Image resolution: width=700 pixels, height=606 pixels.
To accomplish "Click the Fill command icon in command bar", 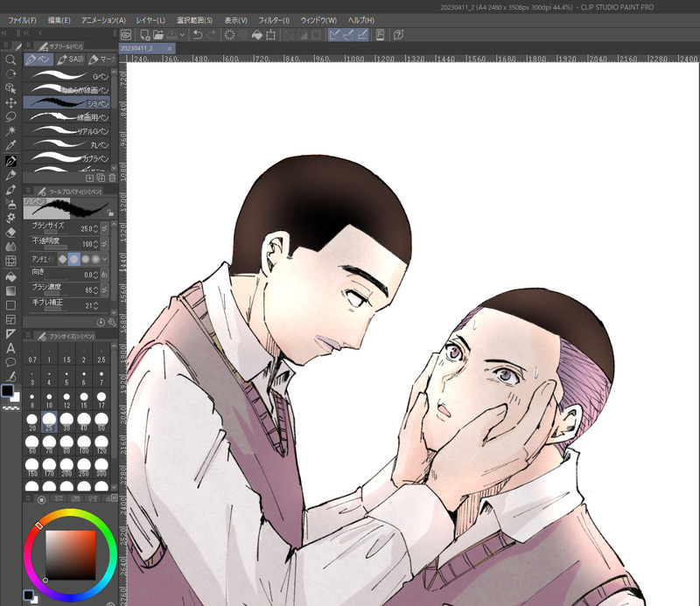I will point(257,35).
